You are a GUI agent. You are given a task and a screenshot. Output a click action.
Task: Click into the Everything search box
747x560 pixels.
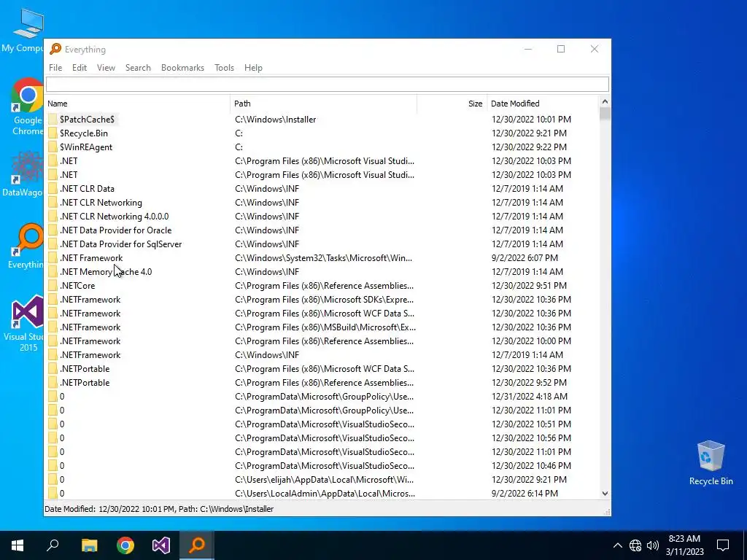328,85
